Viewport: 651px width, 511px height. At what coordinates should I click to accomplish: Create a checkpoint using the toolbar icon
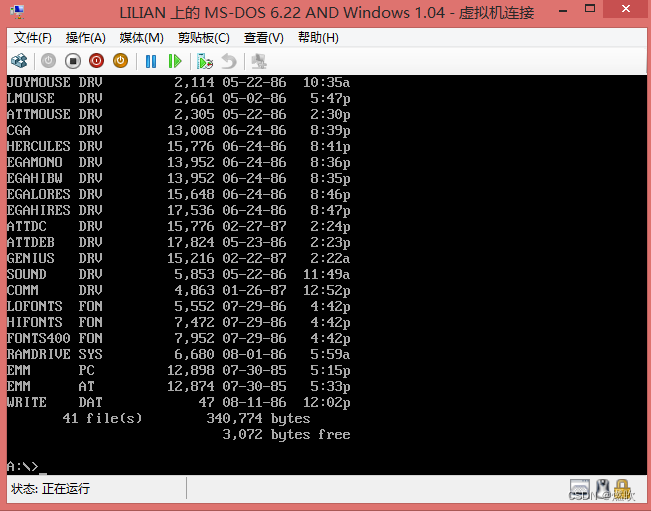[204, 61]
